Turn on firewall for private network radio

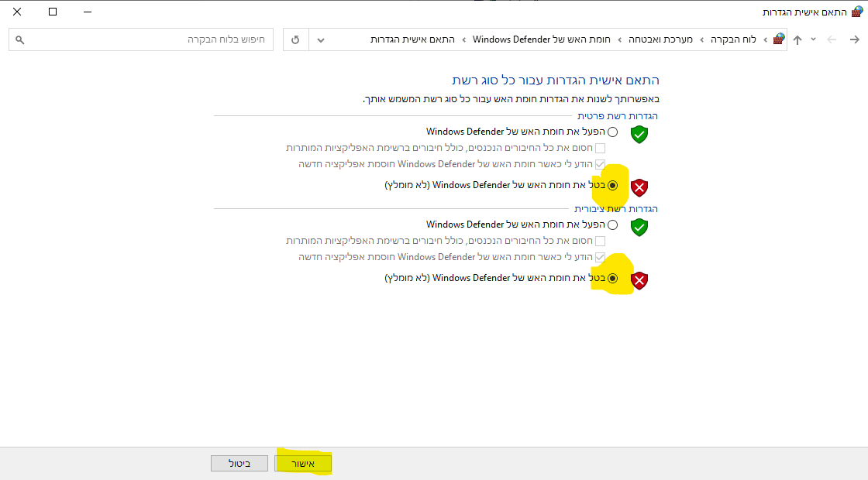(x=612, y=132)
